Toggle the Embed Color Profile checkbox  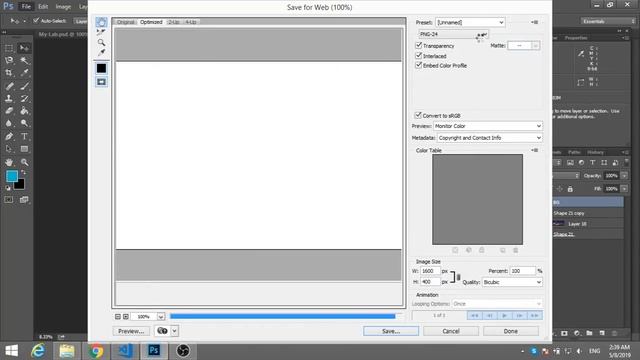coord(418,65)
